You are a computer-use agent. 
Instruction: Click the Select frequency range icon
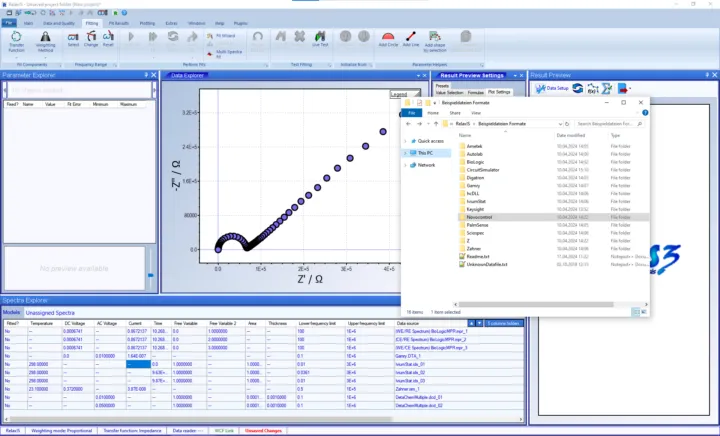click(x=73, y=39)
